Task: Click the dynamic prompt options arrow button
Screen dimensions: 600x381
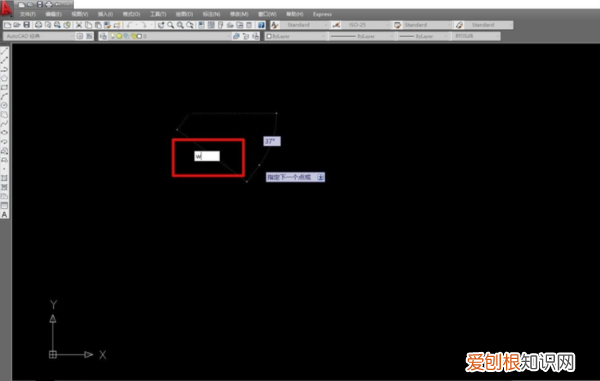Action: 320,177
